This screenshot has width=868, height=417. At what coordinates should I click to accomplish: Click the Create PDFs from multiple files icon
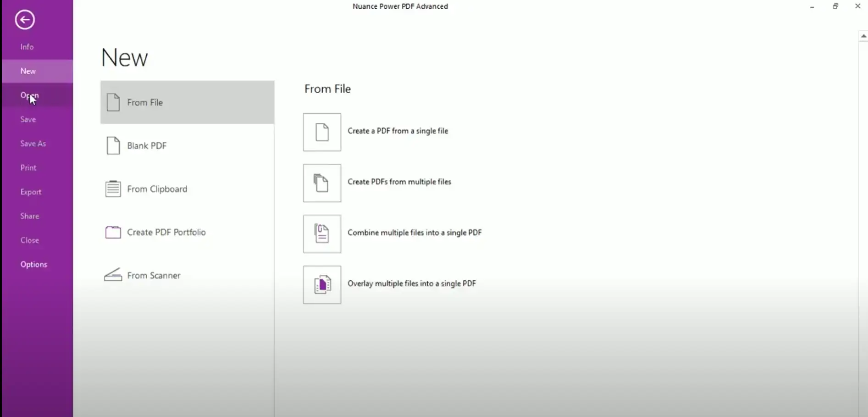(x=322, y=183)
